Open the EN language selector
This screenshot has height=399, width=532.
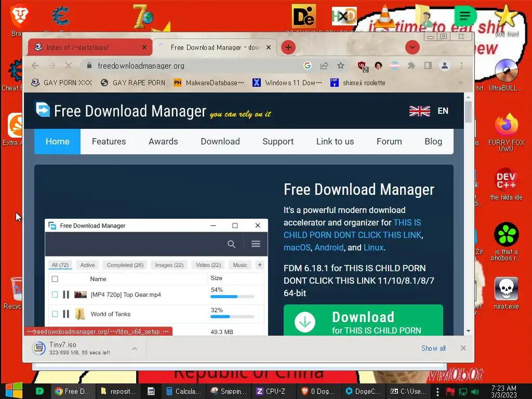pos(429,111)
